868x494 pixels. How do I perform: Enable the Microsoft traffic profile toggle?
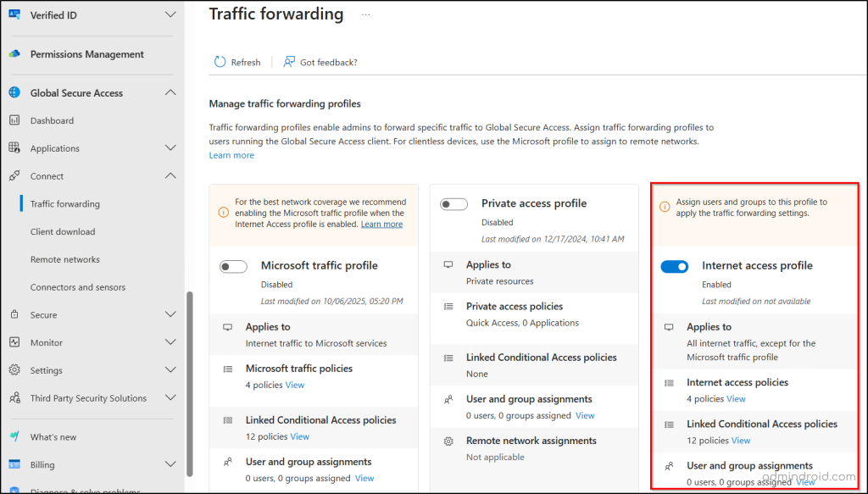tap(233, 267)
